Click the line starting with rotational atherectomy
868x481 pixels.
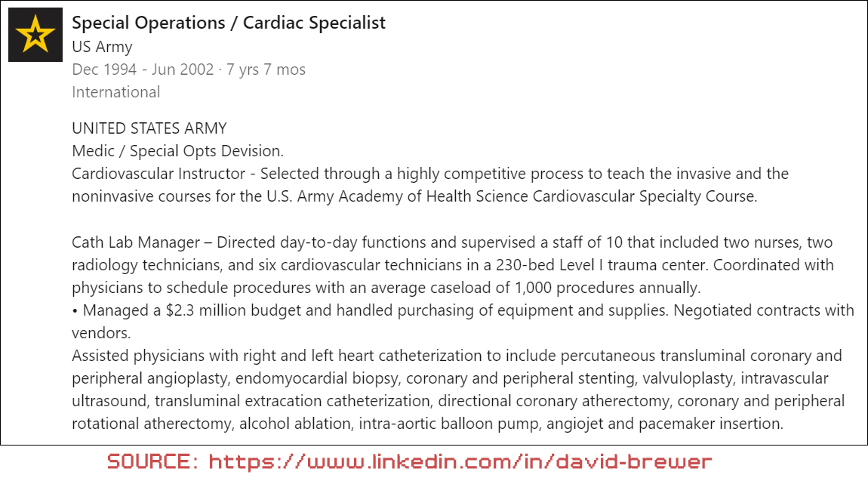427,424
